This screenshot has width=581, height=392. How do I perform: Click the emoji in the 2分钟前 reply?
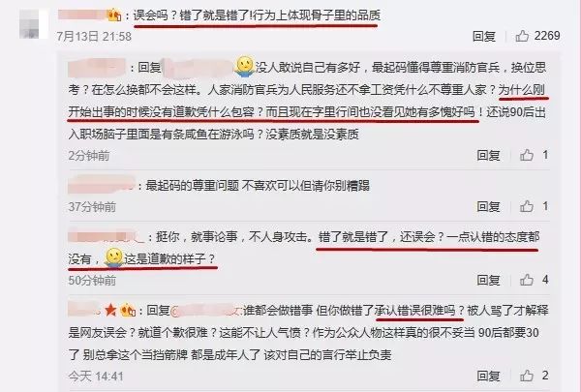pyautogui.click(x=245, y=67)
